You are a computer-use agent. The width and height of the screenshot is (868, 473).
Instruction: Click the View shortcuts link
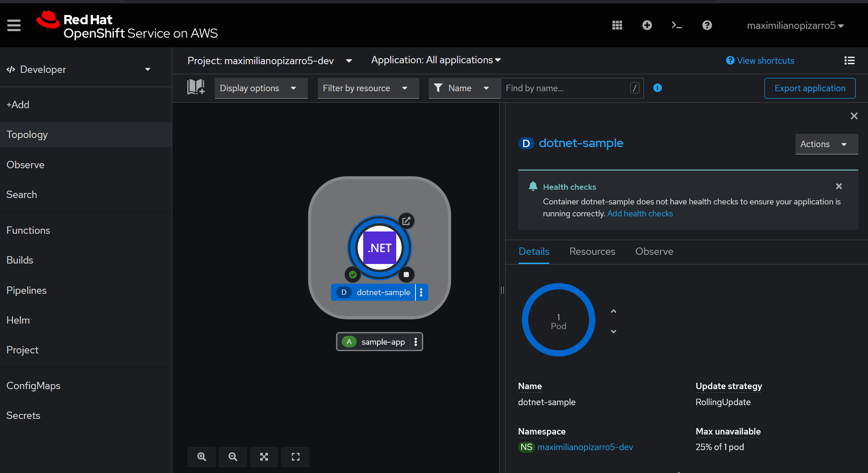[x=760, y=60]
